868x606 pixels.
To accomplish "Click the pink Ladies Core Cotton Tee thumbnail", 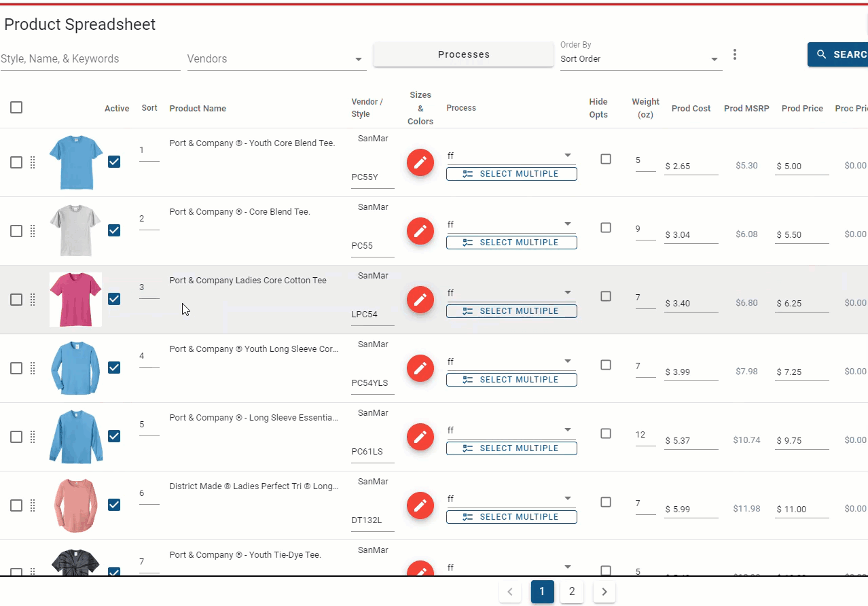I will coord(76,300).
